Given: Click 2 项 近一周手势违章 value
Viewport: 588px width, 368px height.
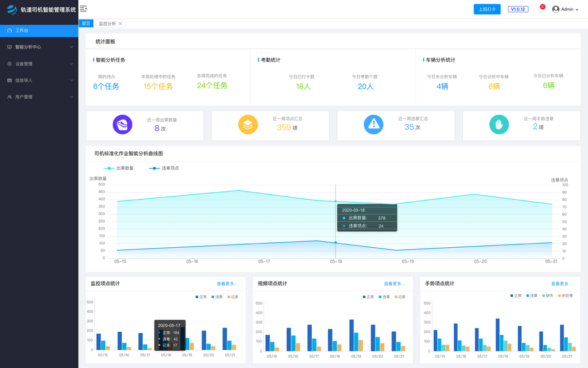Looking at the screenshot, I should pos(538,127).
